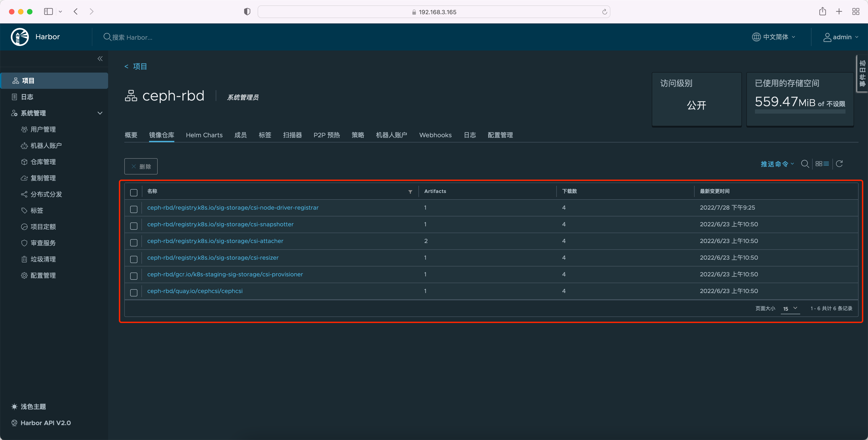Open the csi-attacher repository link

click(x=215, y=241)
